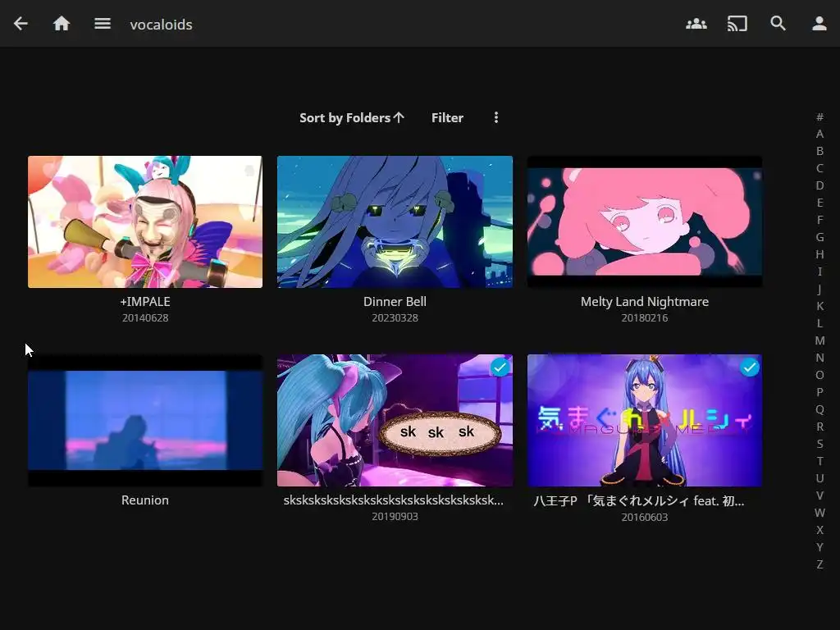Toggle watched checkmark on sksksk video

point(500,367)
